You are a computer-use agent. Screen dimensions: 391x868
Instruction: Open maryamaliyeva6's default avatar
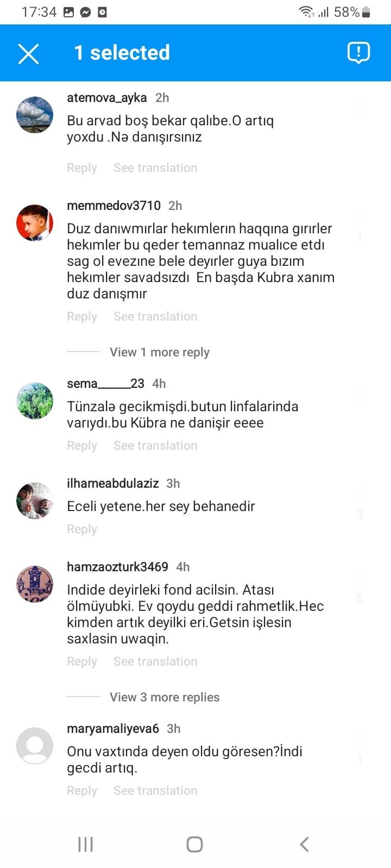click(x=35, y=746)
